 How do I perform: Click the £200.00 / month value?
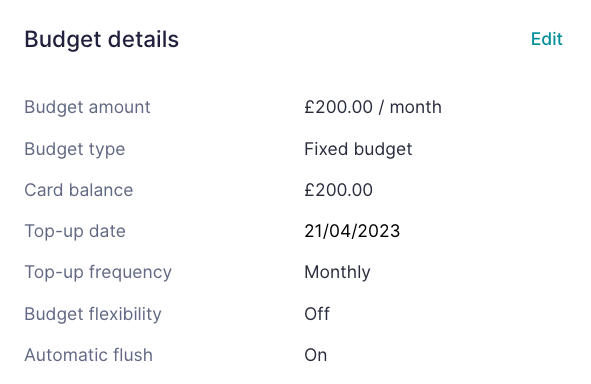tap(373, 107)
